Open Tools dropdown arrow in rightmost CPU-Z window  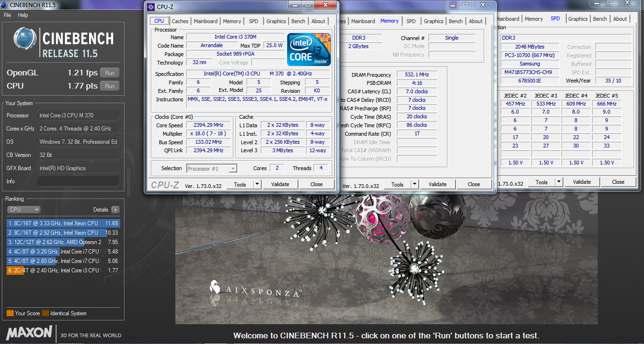(x=559, y=182)
